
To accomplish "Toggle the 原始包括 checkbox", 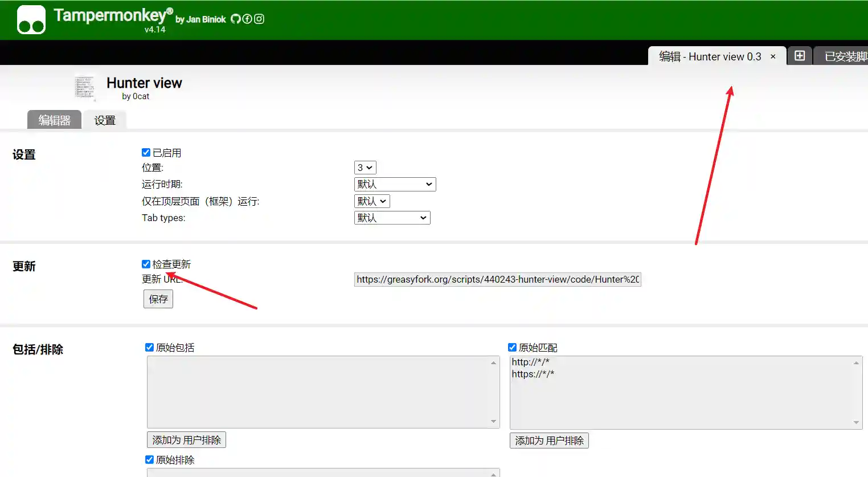I will coord(149,347).
